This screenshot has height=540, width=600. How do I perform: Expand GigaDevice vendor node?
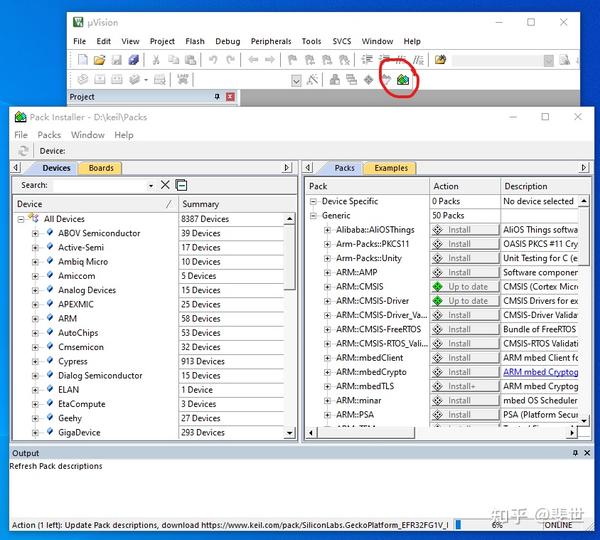pos(35,433)
